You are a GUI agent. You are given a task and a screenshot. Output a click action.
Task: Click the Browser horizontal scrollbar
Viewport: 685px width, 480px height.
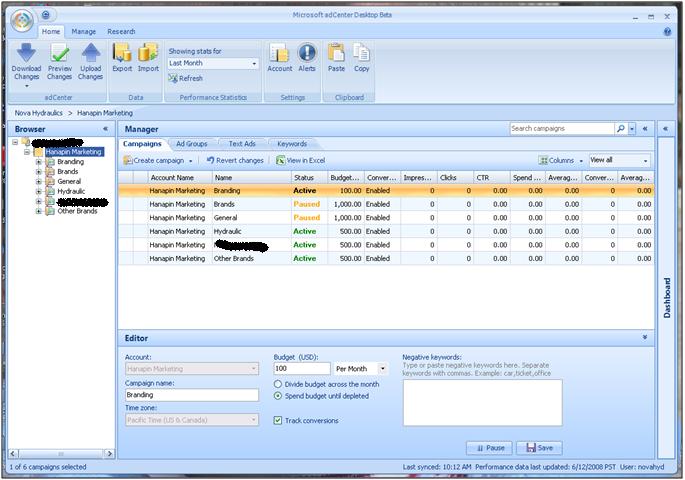click(61, 454)
